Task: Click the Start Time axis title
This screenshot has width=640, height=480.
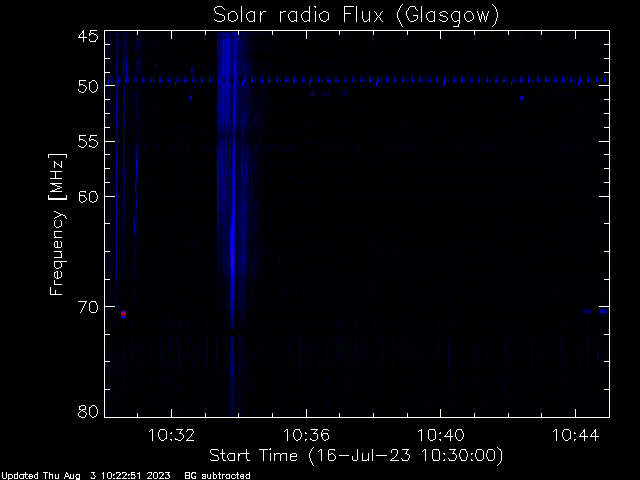Action: (x=356, y=456)
